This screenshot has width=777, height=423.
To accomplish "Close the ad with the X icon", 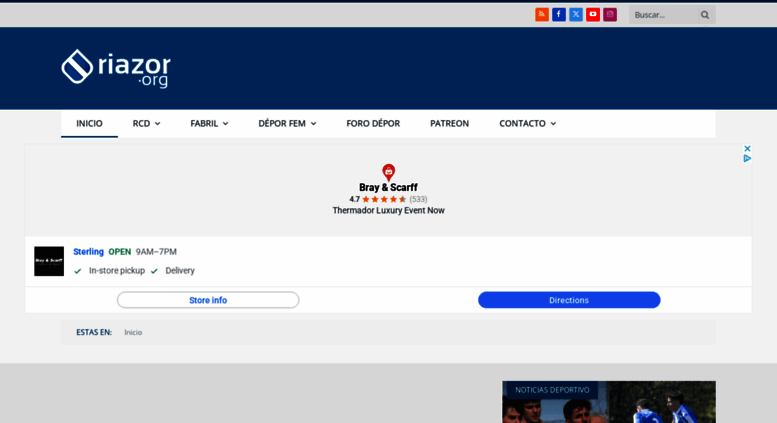I will pyautogui.click(x=747, y=149).
